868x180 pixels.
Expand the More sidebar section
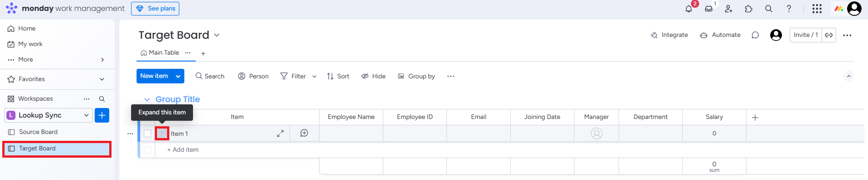pyautogui.click(x=102, y=60)
